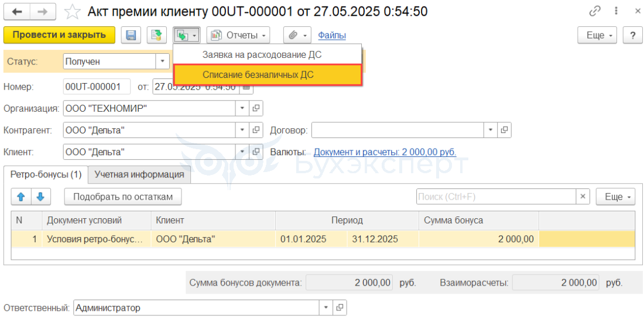Select the Условия ретро-бонус… cell
This screenshot has height=323, width=644.
pos(97,239)
